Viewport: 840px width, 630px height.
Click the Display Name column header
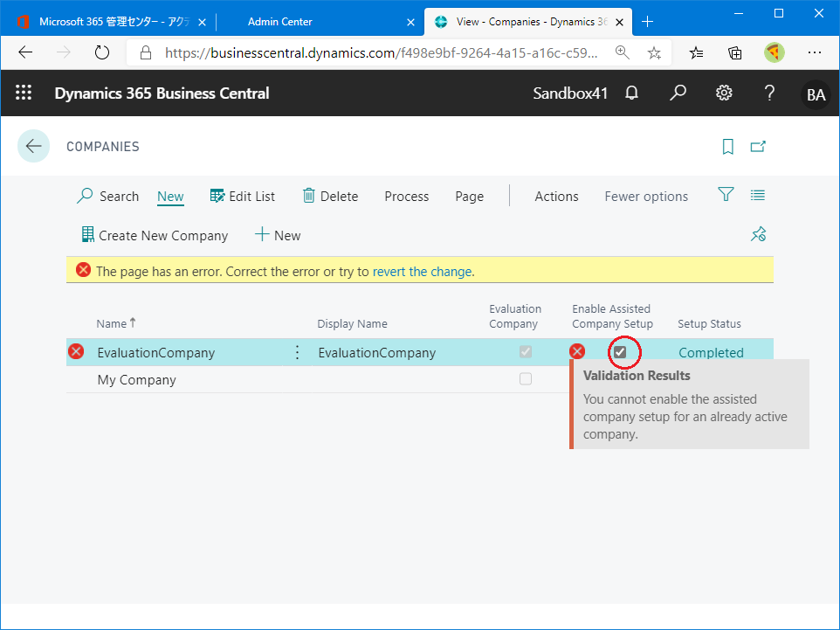[x=352, y=324]
